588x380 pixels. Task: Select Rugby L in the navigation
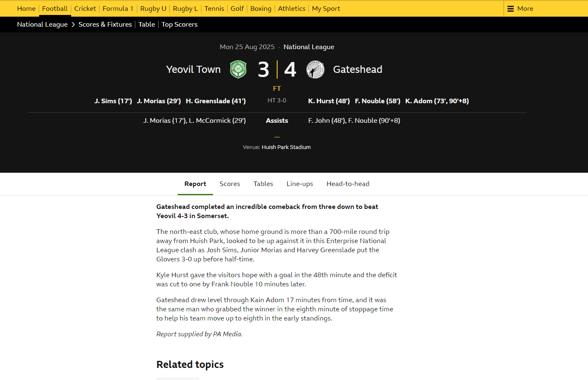(185, 8)
